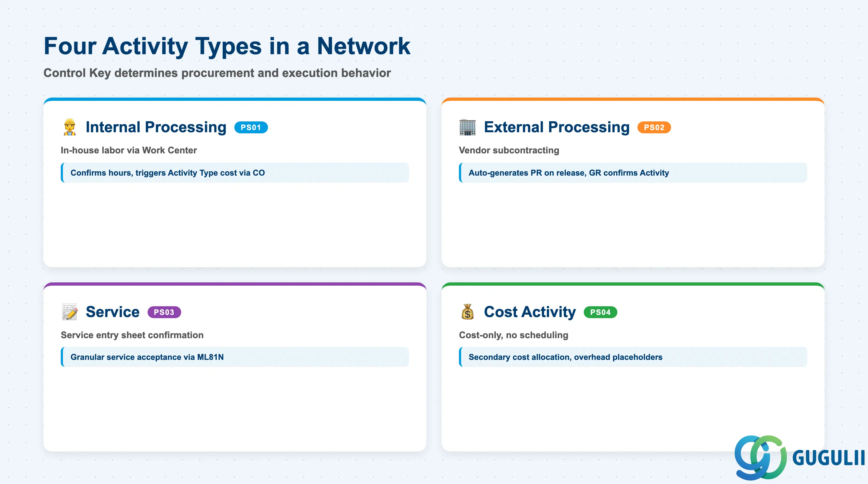Click 'Vendor subcontracting' description
The image size is (868, 484).
click(x=509, y=150)
